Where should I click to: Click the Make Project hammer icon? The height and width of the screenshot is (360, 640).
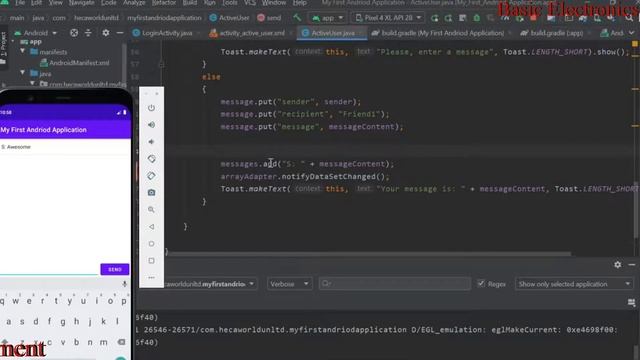297,18
